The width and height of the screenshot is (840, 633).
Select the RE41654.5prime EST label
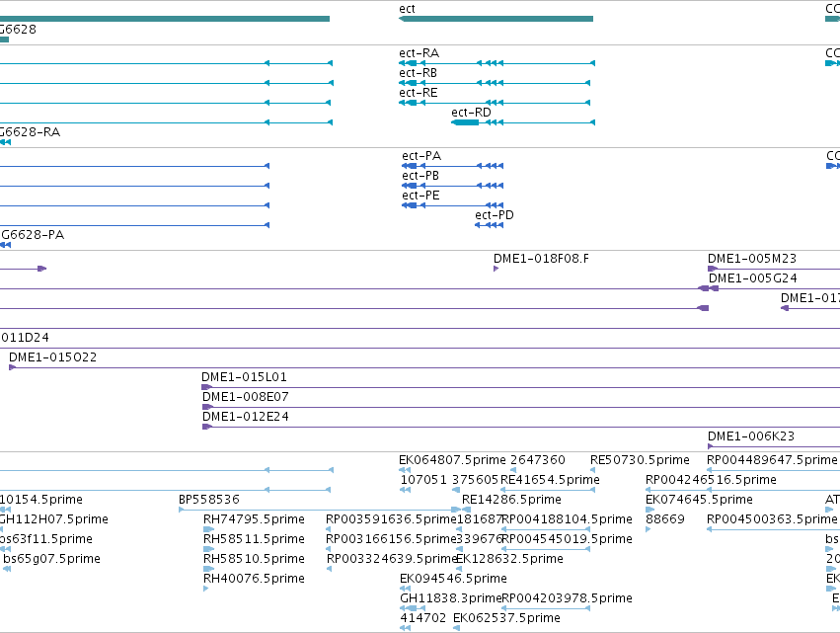pos(550,480)
